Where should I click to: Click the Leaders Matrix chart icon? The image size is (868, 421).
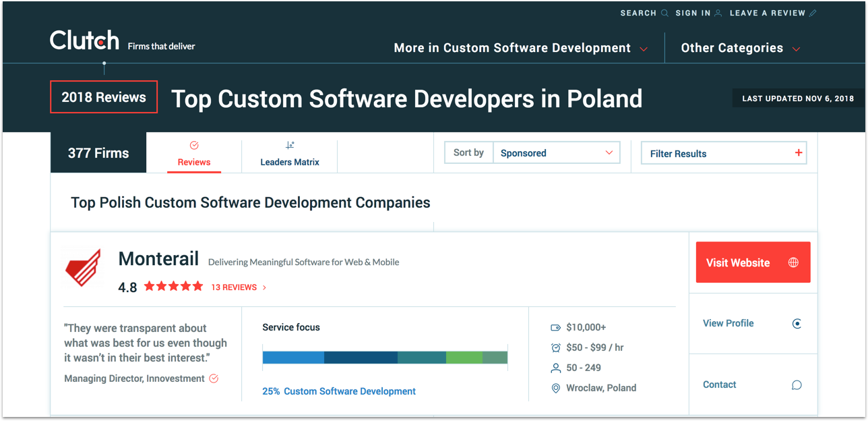[290, 145]
